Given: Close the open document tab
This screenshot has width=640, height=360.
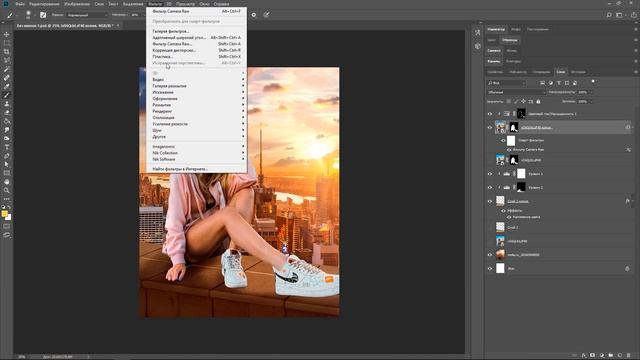Looking at the screenshot, I should coord(118,25).
